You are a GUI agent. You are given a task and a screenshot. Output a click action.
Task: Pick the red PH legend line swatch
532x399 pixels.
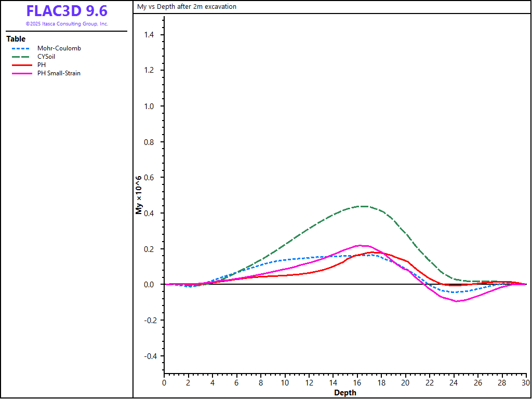(22, 65)
